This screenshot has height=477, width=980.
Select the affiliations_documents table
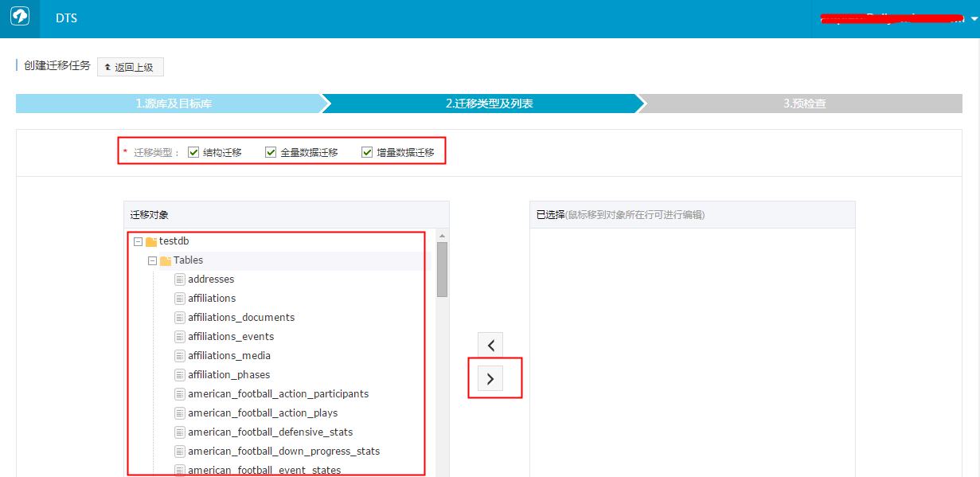(x=241, y=318)
